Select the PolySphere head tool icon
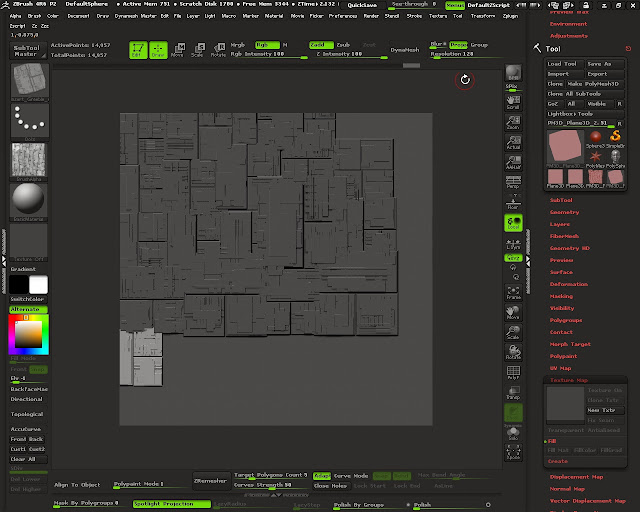The width and height of the screenshot is (640, 512). coord(615,158)
